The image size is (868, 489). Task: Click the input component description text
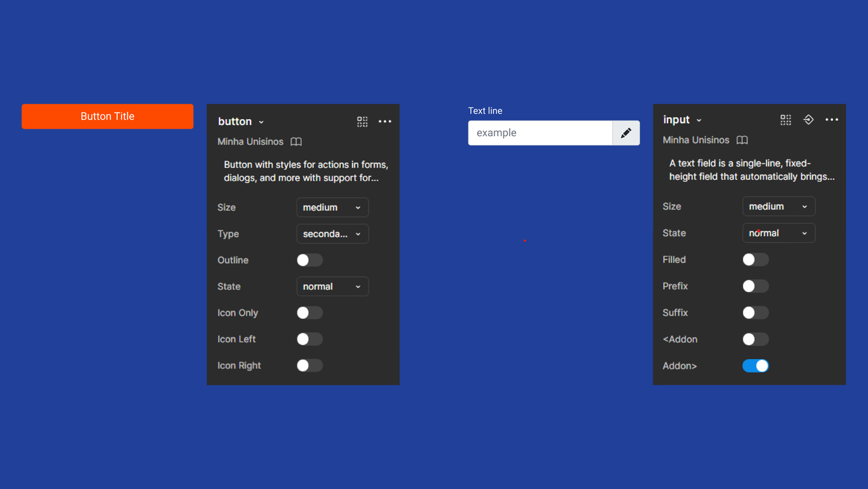752,170
